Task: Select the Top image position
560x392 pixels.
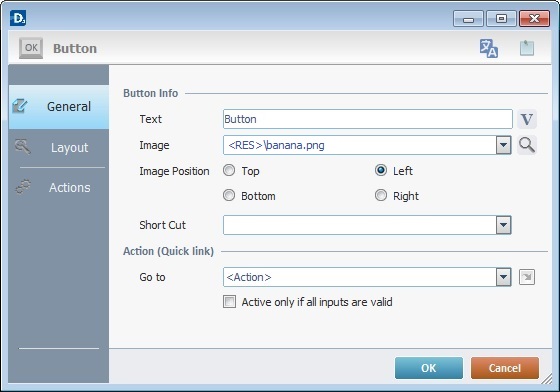Action: [229, 170]
